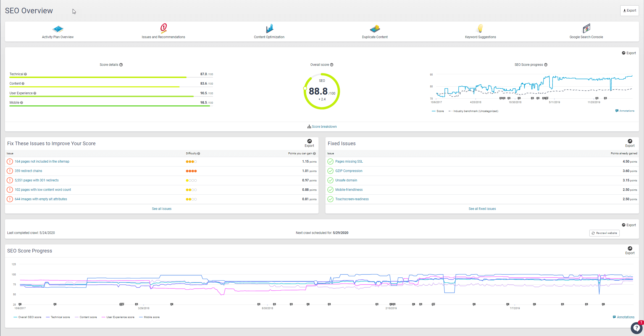Click the Content Optimization chart icon
Image resolution: width=644 pixels, height=336 pixels.
pos(269,28)
